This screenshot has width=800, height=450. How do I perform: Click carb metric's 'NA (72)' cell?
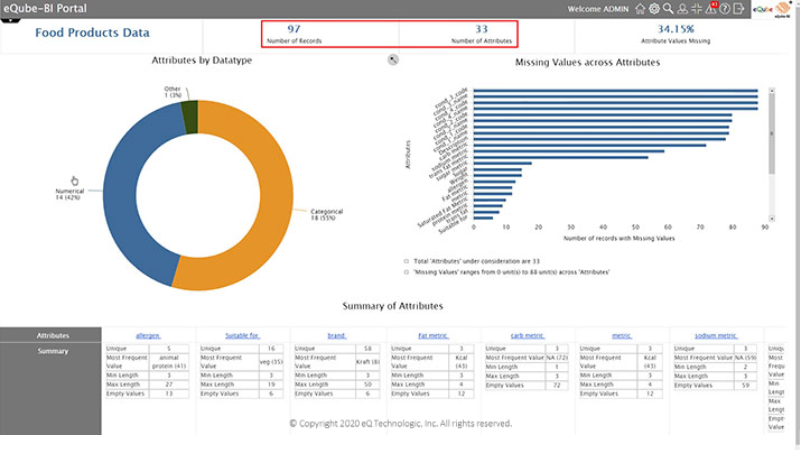coord(557,358)
